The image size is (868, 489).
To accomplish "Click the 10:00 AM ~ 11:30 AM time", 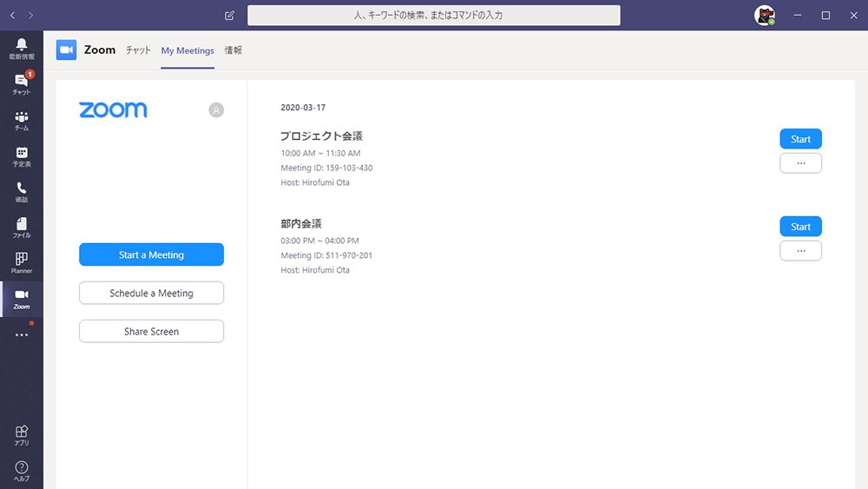I will (320, 153).
